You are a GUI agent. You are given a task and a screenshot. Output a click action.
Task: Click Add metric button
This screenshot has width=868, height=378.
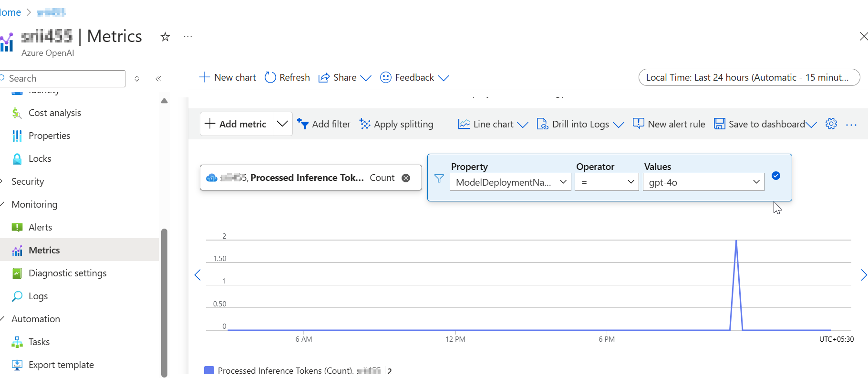pos(236,124)
